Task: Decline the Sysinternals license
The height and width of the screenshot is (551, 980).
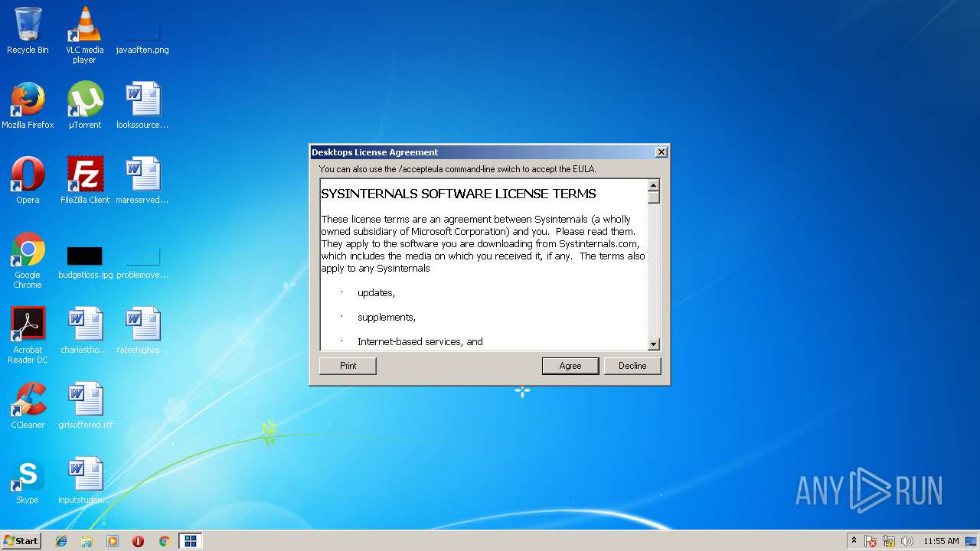Action: [632, 366]
